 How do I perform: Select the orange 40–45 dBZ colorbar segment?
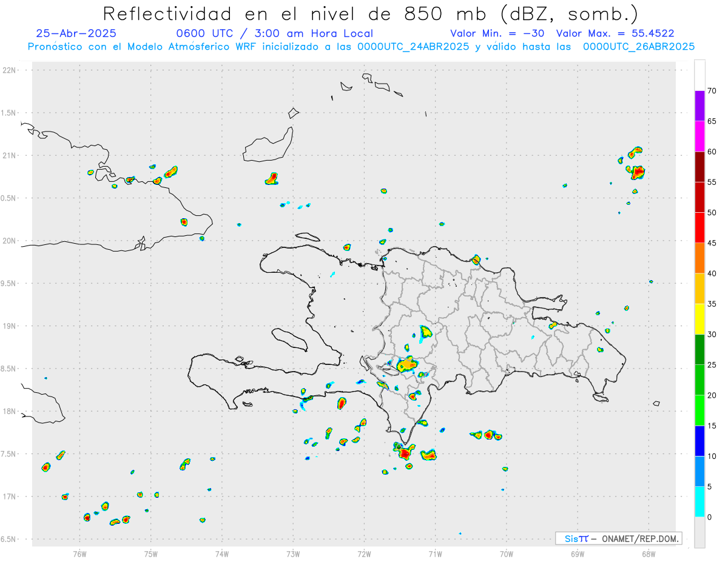(x=699, y=258)
